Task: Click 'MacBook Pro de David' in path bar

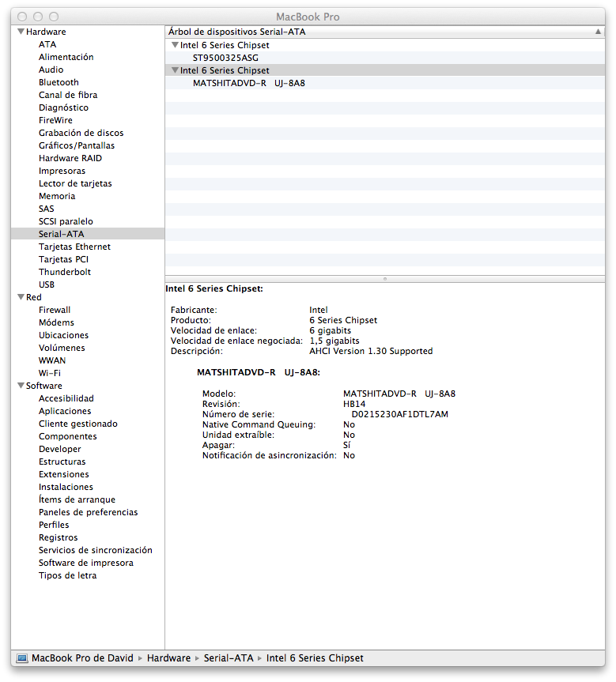Action: (x=82, y=658)
